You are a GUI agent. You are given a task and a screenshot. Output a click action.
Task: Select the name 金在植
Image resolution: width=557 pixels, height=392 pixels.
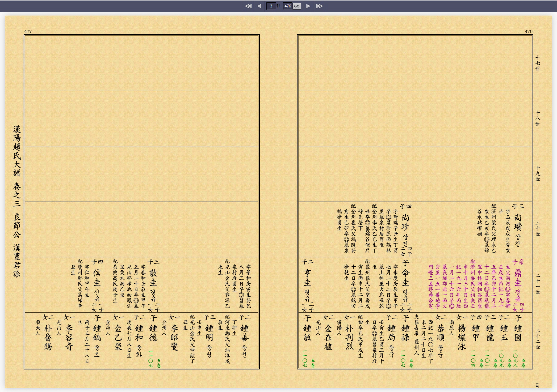tap(328, 337)
